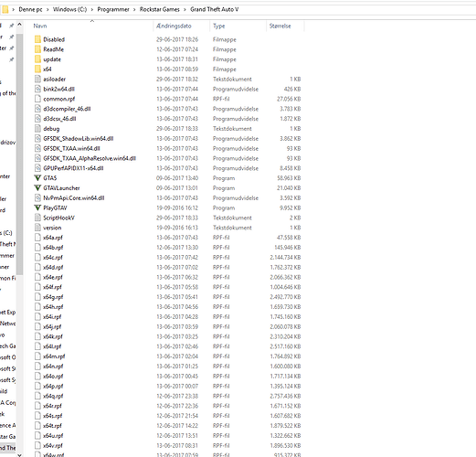
Task: Go to Windows (C:) in address bar
Action: (69, 9)
